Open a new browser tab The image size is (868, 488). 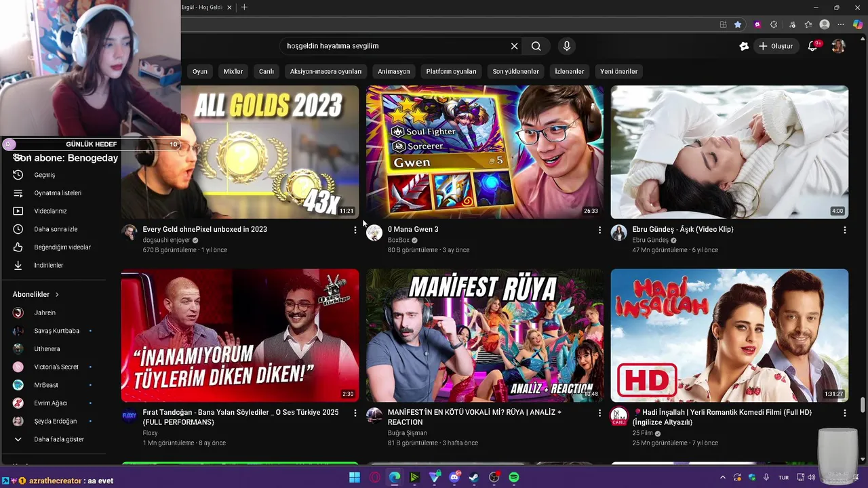click(x=244, y=7)
